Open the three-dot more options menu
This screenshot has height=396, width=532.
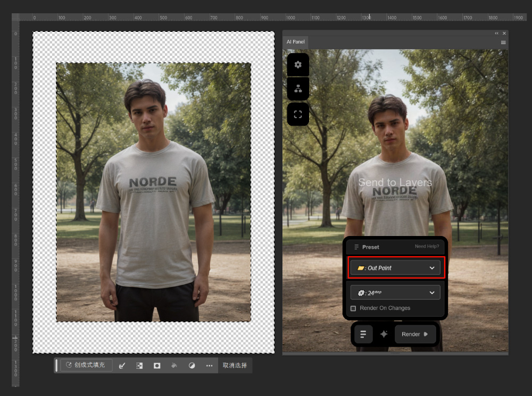pyautogui.click(x=209, y=366)
